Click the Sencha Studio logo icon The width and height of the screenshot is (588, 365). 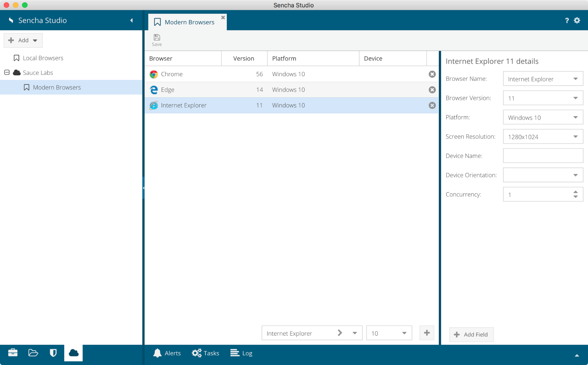tap(11, 20)
